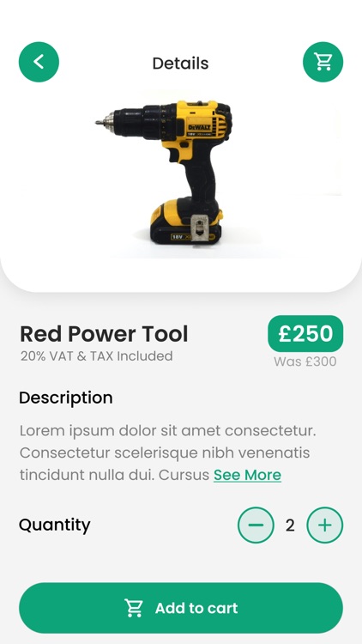Click the 18V battery pack on the drill
Image resolution: width=362 pixels, height=644 pixels.
[x=186, y=222]
